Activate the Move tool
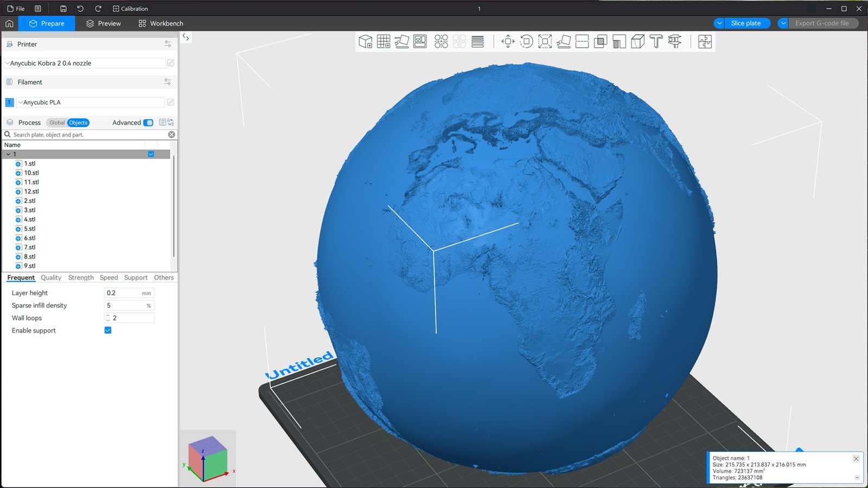 pos(508,42)
